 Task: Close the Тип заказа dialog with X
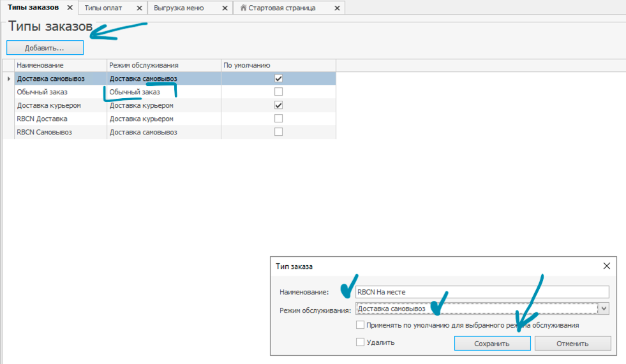[607, 266]
